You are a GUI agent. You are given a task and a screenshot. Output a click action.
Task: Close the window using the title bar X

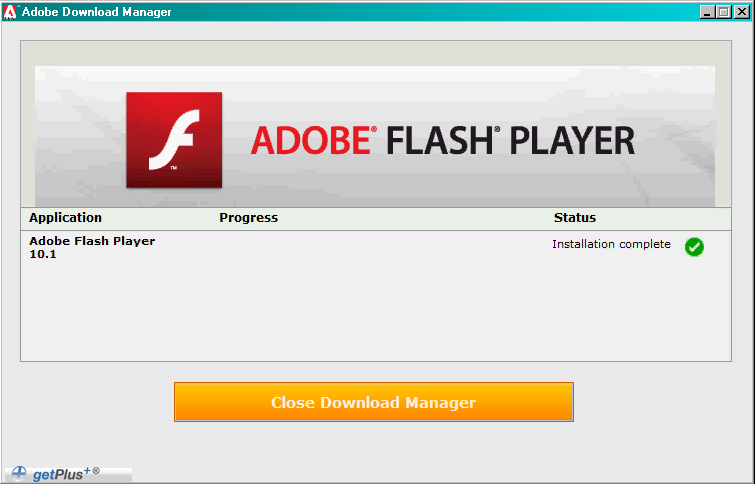(x=741, y=12)
